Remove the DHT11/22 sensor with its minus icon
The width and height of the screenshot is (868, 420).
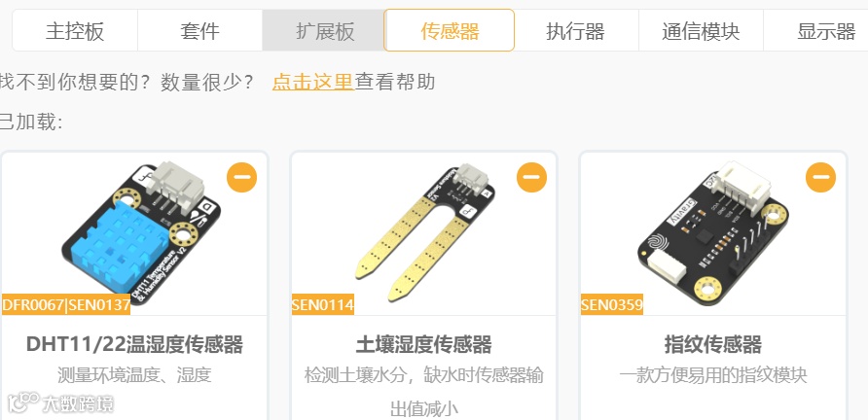[241, 177]
